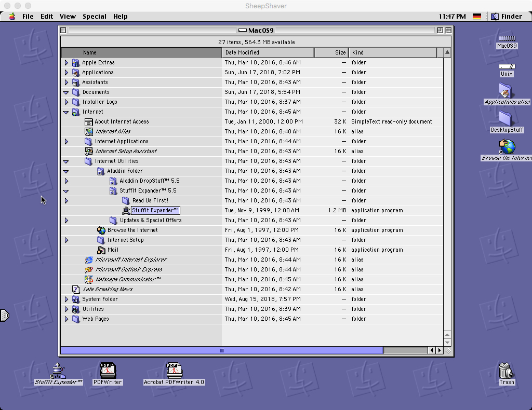The height and width of the screenshot is (410, 532).
Task: Expand the Read Us First! folder triangle
Action: tap(66, 201)
